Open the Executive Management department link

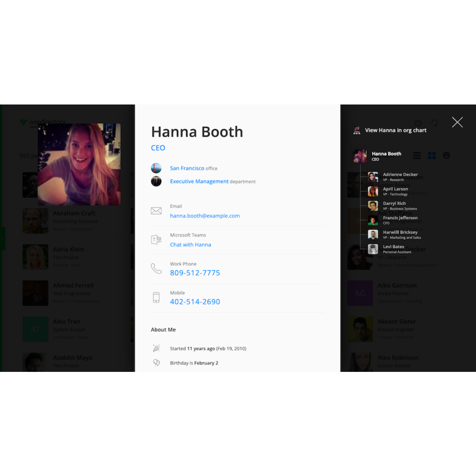pos(199,181)
